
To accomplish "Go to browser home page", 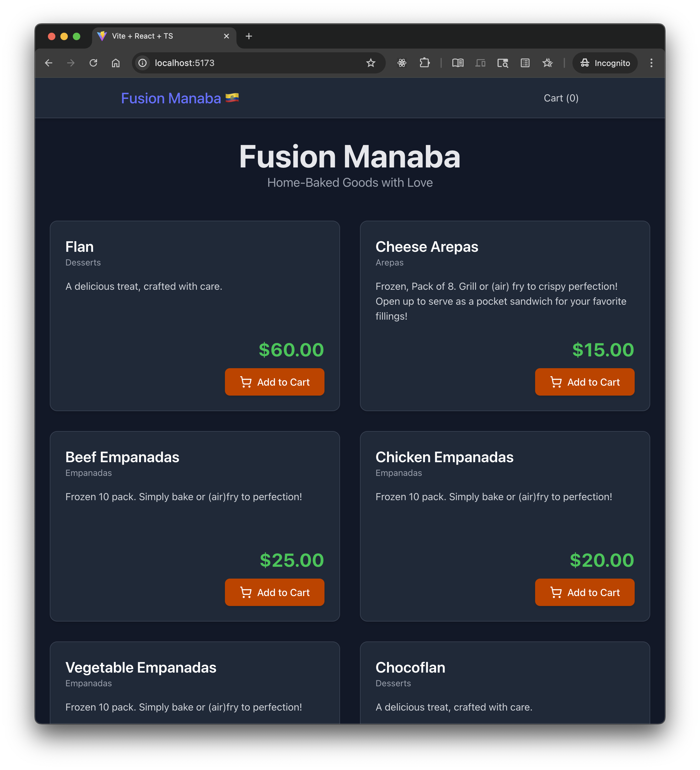I will [116, 63].
